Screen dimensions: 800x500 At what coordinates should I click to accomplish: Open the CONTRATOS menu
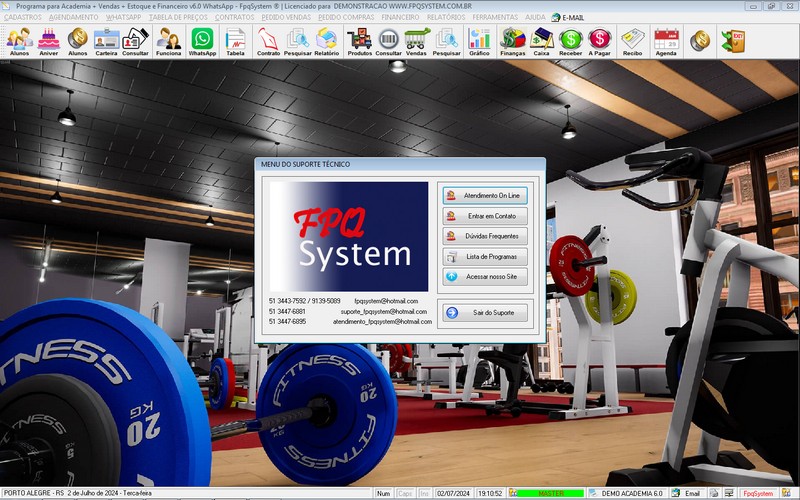234,17
